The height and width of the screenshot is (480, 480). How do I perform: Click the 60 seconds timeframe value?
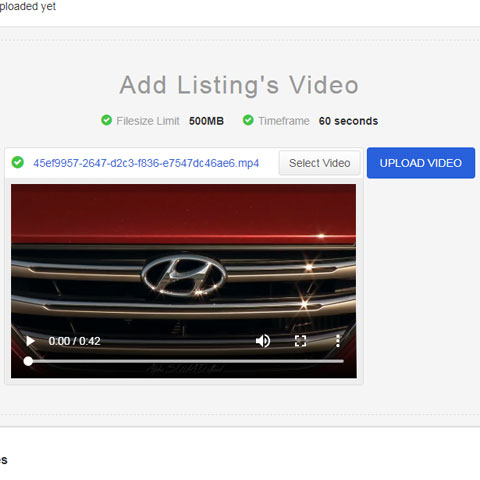[348, 121]
